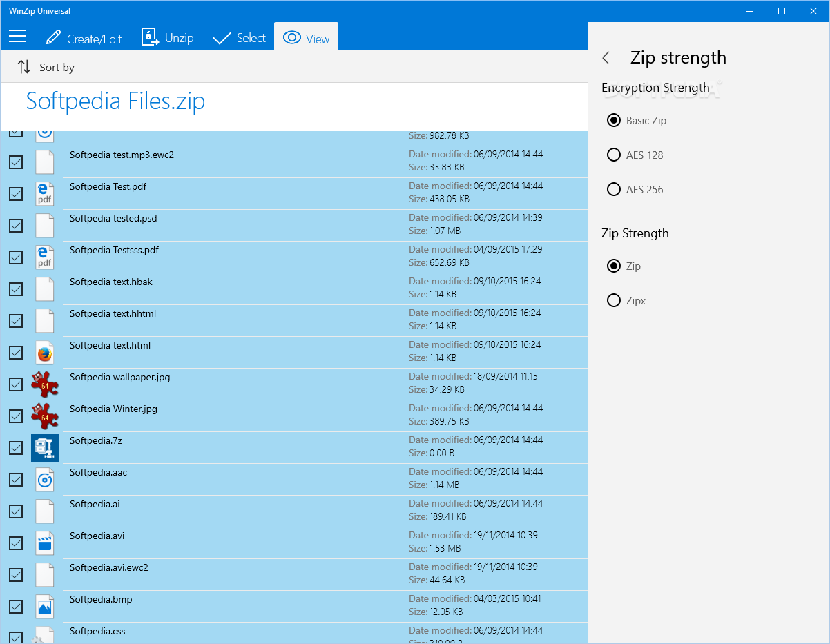The width and height of the screenshot is (830, 644).
Task: Uncheck Softpedia.avi checkbox
Action: point(16,543)
